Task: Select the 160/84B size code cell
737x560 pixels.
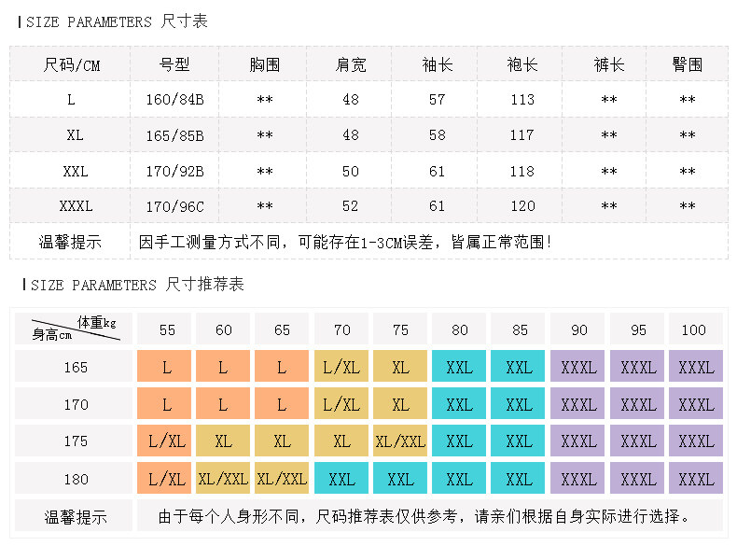Action: (174, 100)
